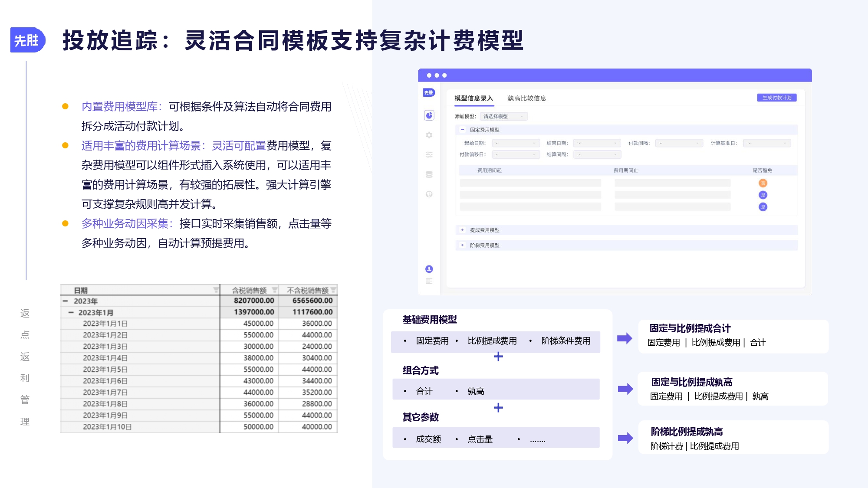This screenshot has width=868, height=488.
Task: Select the sliders adjustment sidebar icon
Action: pos(429,154)
